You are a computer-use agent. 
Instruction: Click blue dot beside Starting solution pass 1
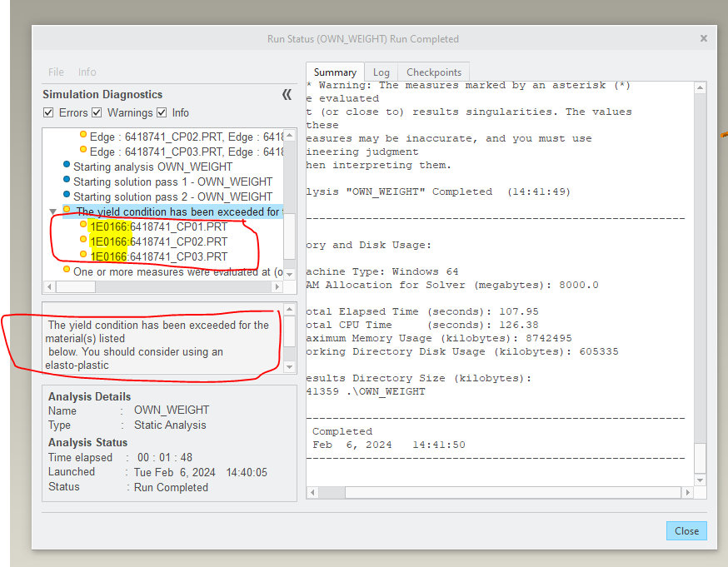[x=67, y=181]
